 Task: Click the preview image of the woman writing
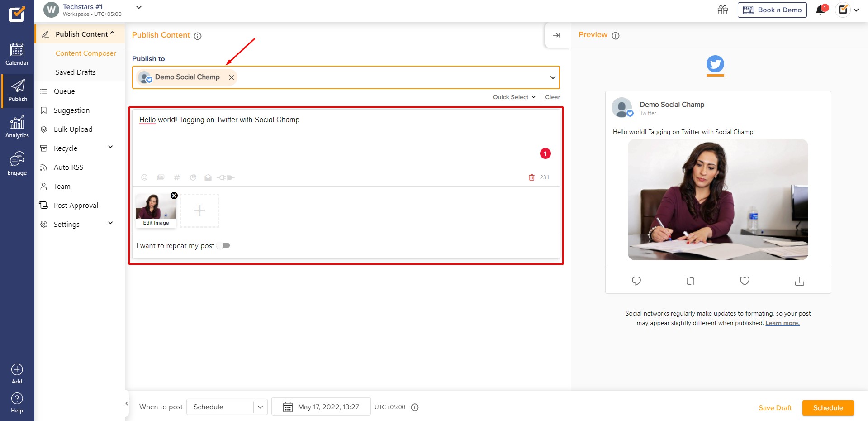point(718,200)
